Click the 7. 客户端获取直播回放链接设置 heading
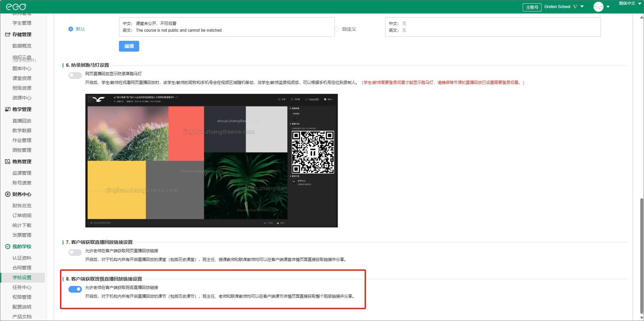Screen dimensions: 644x321 coord(99,242)
